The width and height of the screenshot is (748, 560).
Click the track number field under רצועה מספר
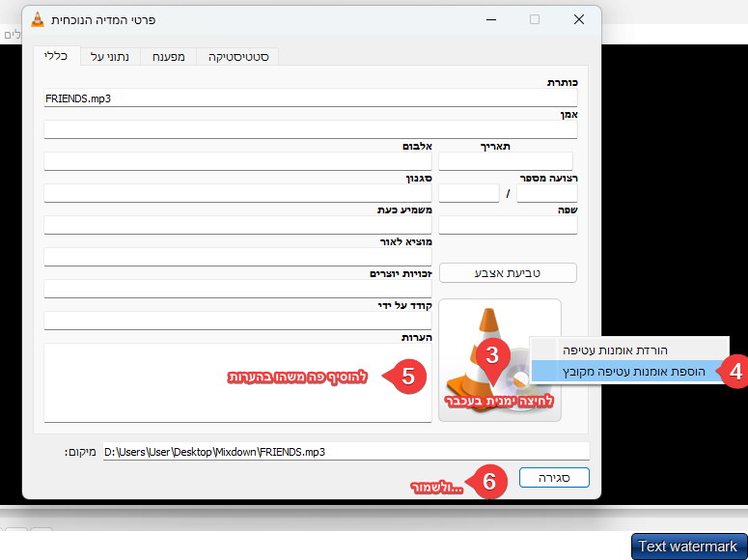[x=546, y=193]
